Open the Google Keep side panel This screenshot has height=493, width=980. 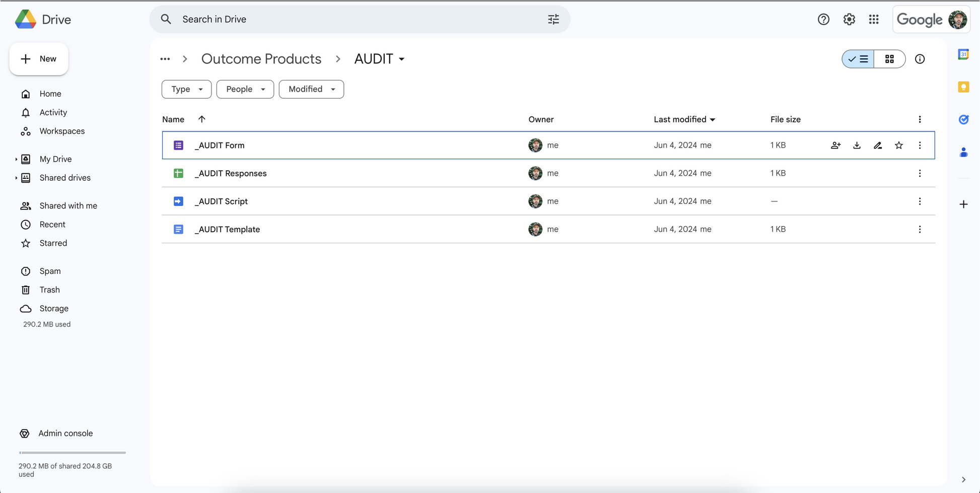point(963,87)
